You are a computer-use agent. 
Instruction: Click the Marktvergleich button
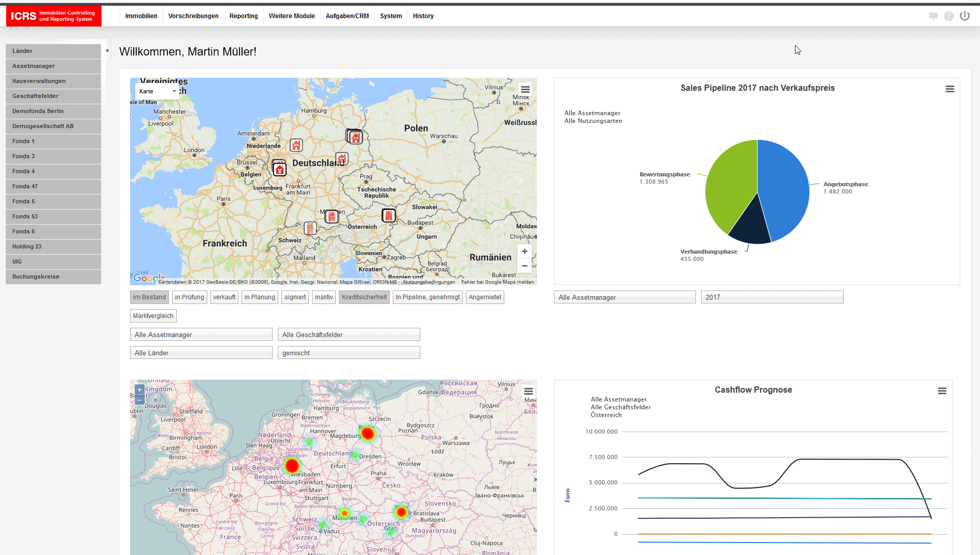[153, 316]
